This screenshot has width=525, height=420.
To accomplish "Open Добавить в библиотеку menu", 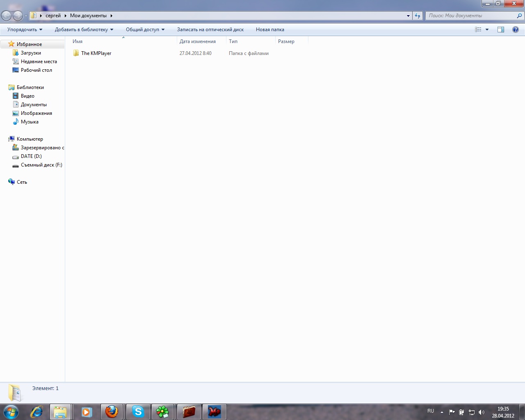I will coord(84,30).
